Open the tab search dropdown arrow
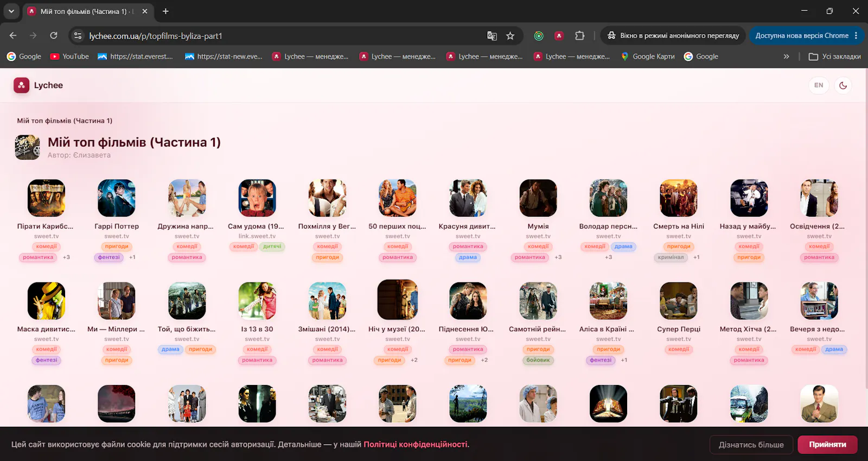Screen dimensions: 868x461 point(11,11)
